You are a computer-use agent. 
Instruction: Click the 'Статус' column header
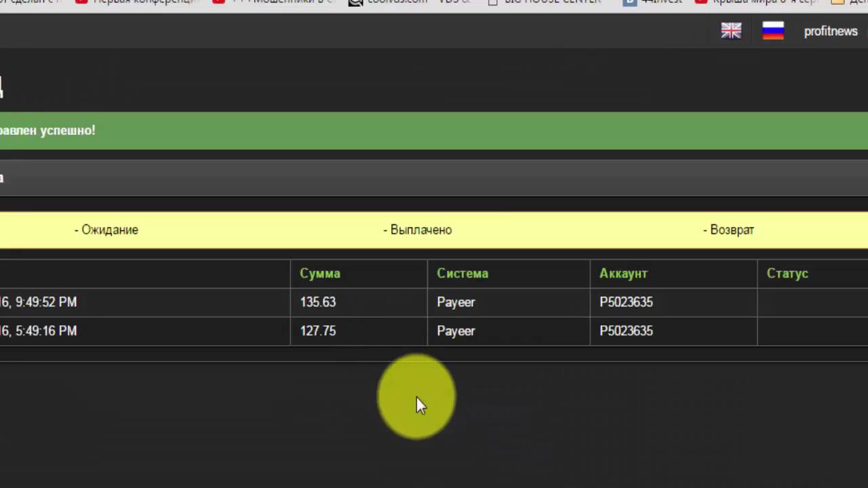(x=787, y=273)
